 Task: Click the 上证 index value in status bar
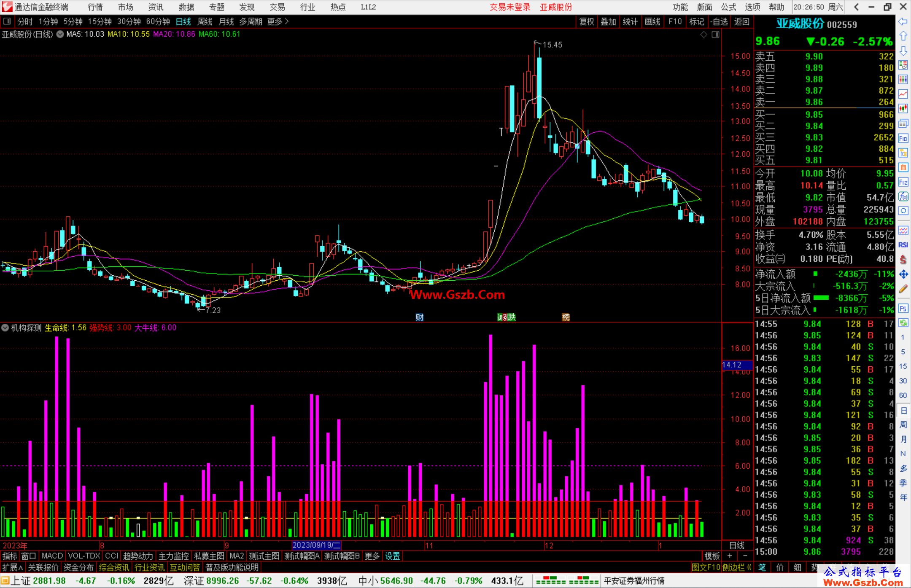pyautogui.click(x=49, y=581)
